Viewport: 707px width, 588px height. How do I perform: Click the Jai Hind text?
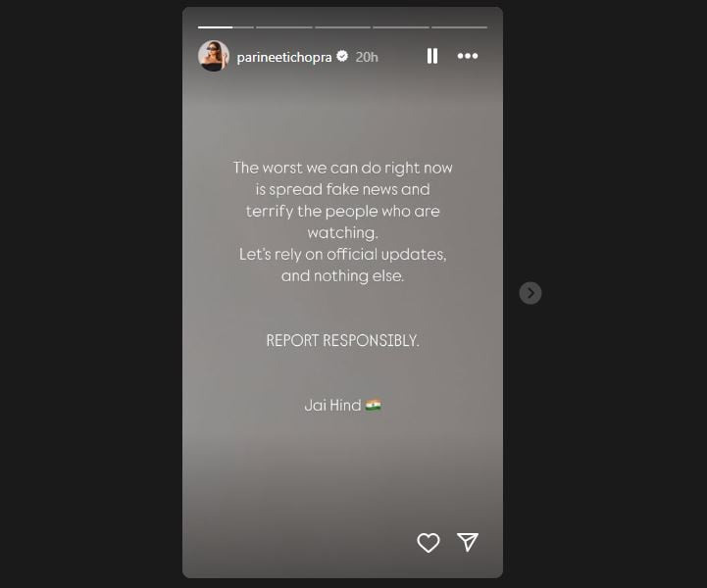(332, 405)
